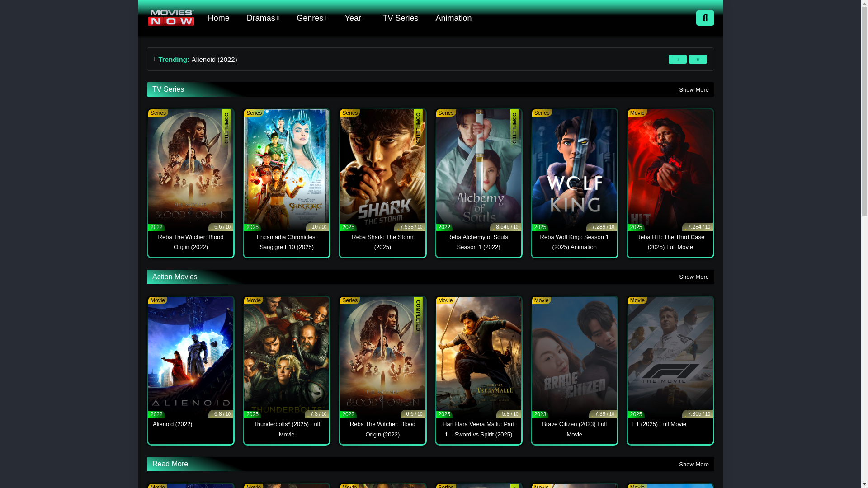The width and height of the screenshot is (868, 488).
Task: Open Alchemy of Souls poster
Action: coord(478,170)
